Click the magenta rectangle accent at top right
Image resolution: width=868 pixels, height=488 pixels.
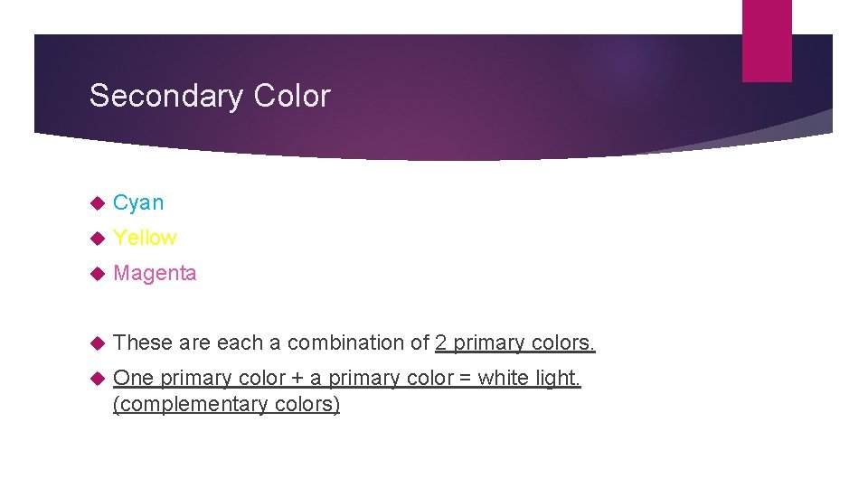(x=767, y=41)
